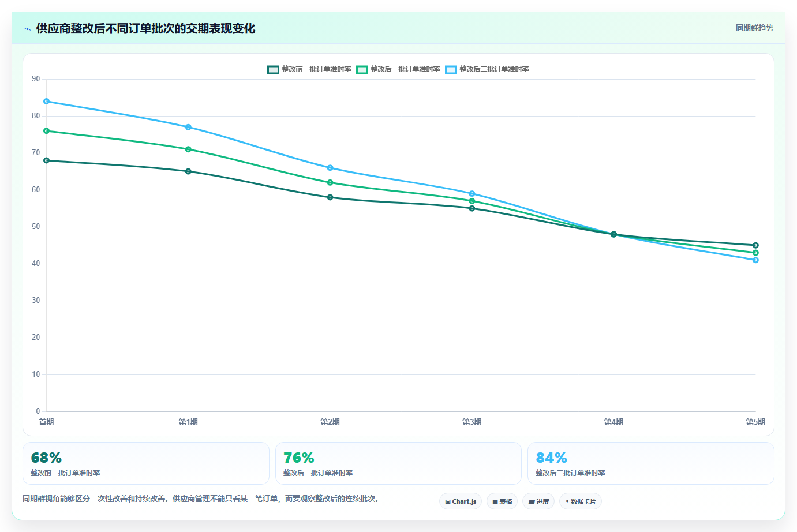Toggle the 整改前一批订单准时率 legend series

point(309,69)
